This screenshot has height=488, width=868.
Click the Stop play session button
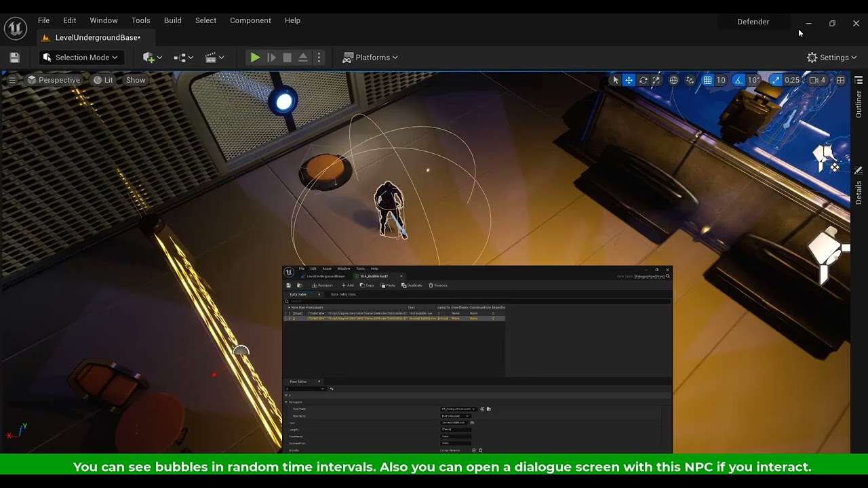tap(288, 58)
